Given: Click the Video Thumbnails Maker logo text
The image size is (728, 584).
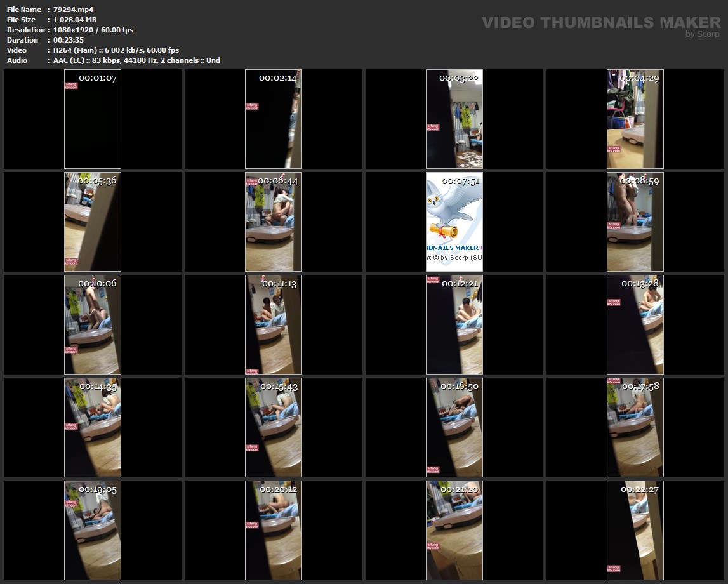Looking at the screenshot, I should [600, 23].
